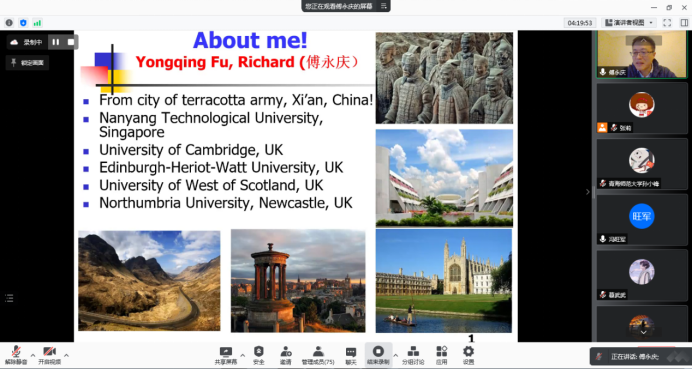The width and height of the screenshot is (693, 370).
Task: Collapse the participant video side panel
Action: (587, 192)
